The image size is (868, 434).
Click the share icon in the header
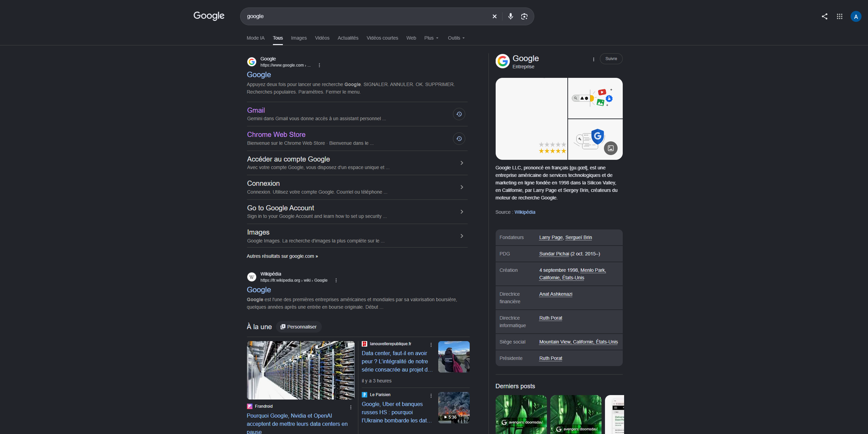824,16
